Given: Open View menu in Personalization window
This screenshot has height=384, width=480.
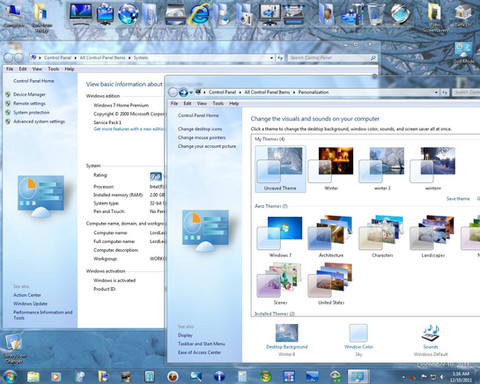Looking at the screenshot, I should (x=202, y=103).
